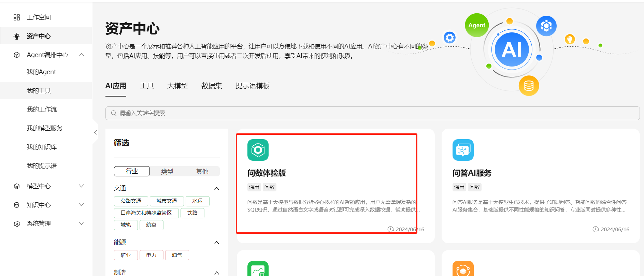644x276 pixels.
Task: Click the 通用 tag on 问数体验版 card
Action: tap(254, 187)
